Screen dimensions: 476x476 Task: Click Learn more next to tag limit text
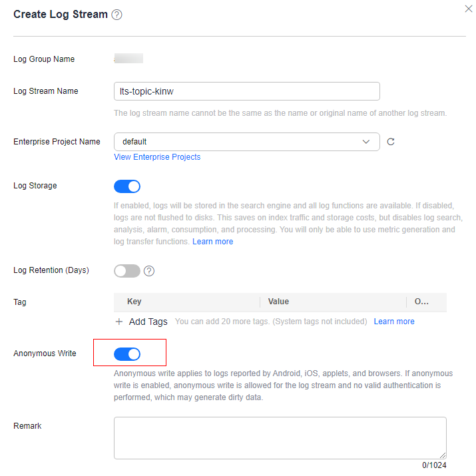coord(394,322)
